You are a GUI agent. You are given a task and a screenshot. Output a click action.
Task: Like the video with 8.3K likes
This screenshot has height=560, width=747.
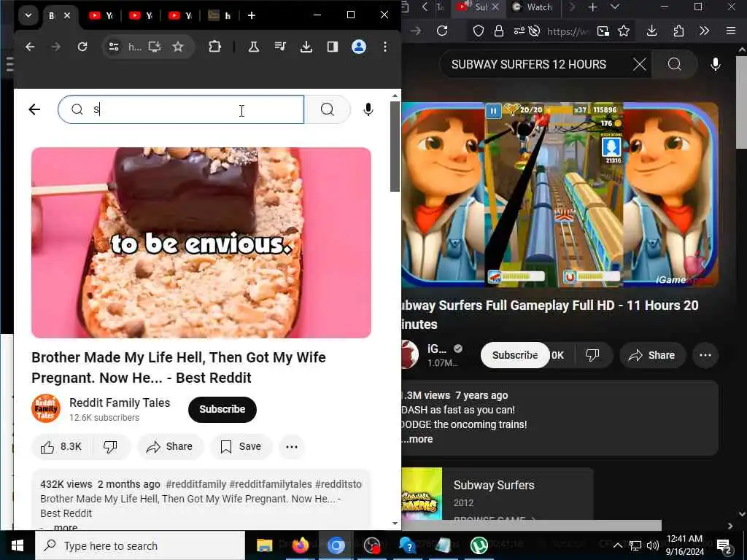pos(61,447)
